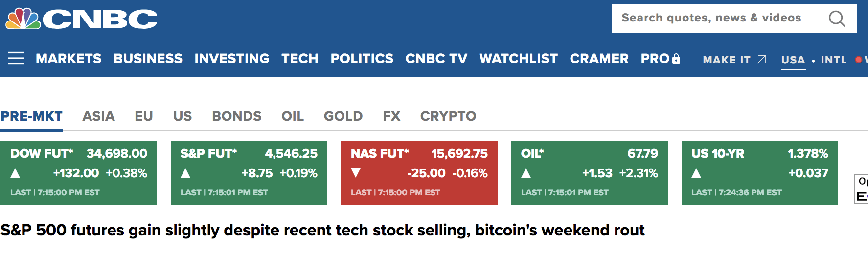Open the hamburger menu icon
The height and width of the screenshot is (254, 868).
click(x=16, y=59)
